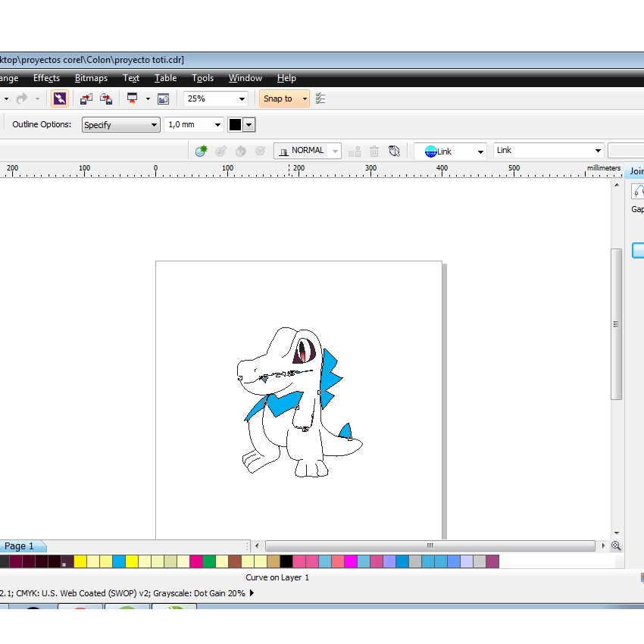
Task: Click the zoom navigator icon at scrollbar corner
Action: 616,546
